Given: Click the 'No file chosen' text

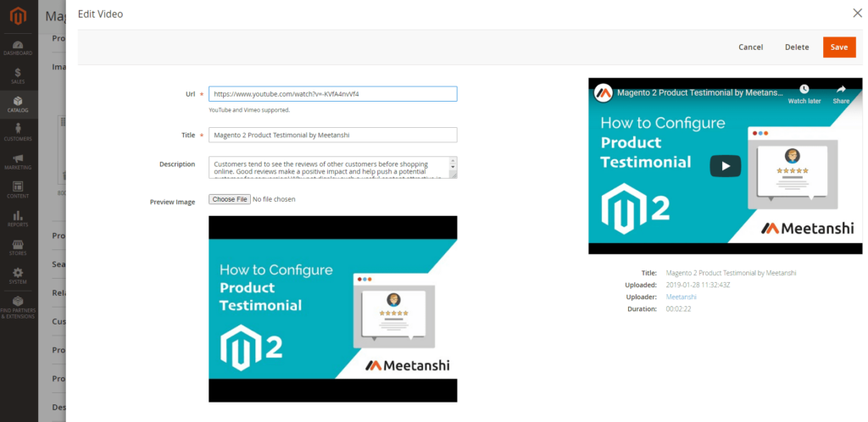Looking at the screenshot, I should pos(274,199).
